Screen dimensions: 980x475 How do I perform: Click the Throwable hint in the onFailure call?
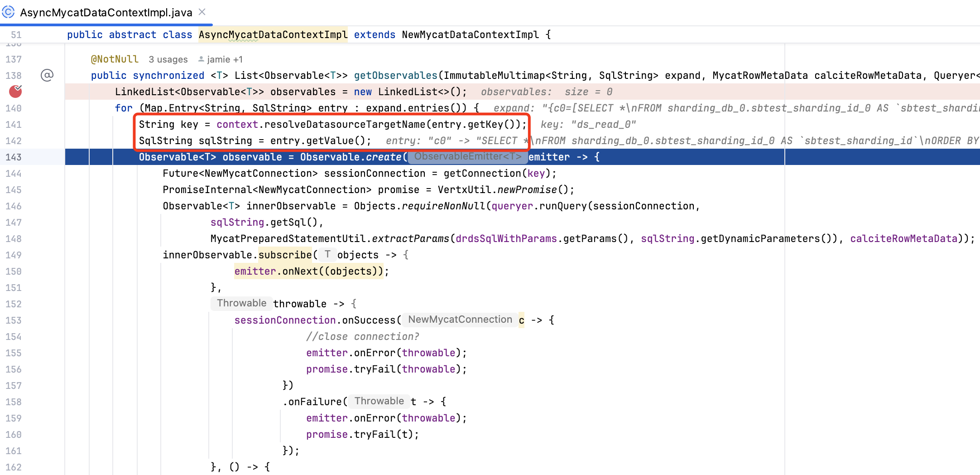tap(379, 401)
